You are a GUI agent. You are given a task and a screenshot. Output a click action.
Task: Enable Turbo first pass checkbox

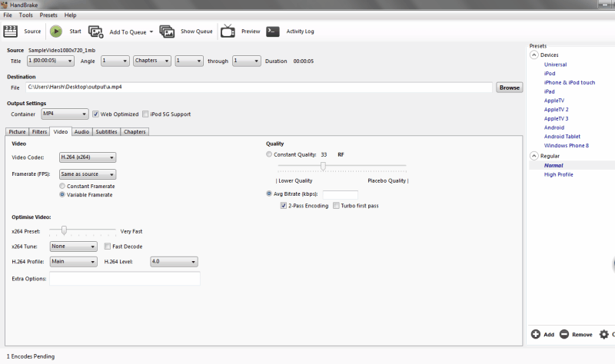tap(336, 206)
